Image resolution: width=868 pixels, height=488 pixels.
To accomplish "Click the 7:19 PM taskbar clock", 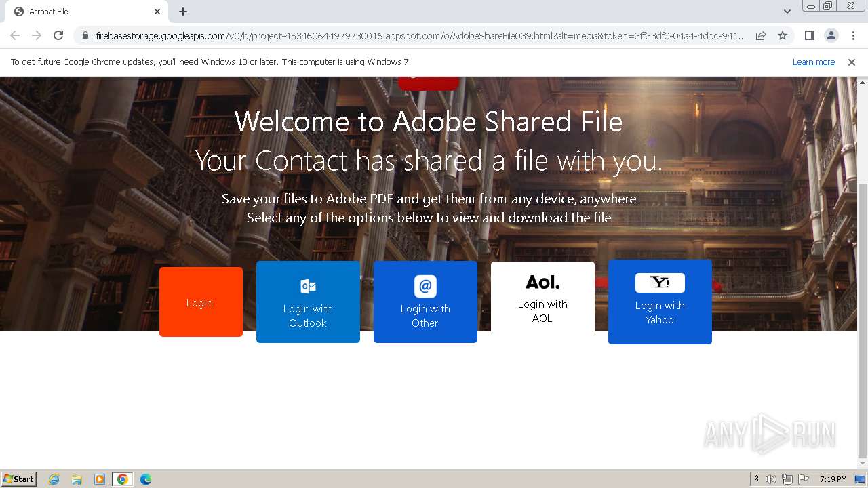I will click(833, 479).
